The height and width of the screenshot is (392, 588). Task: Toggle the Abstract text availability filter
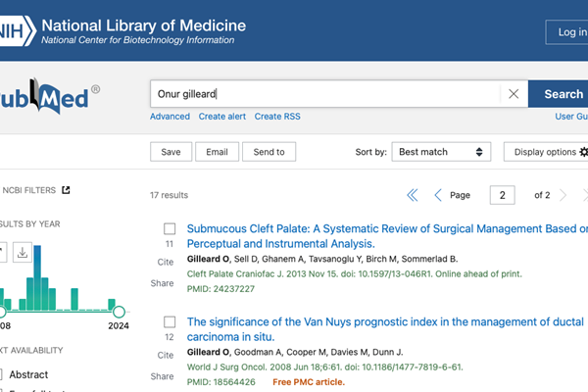[1, 374]
